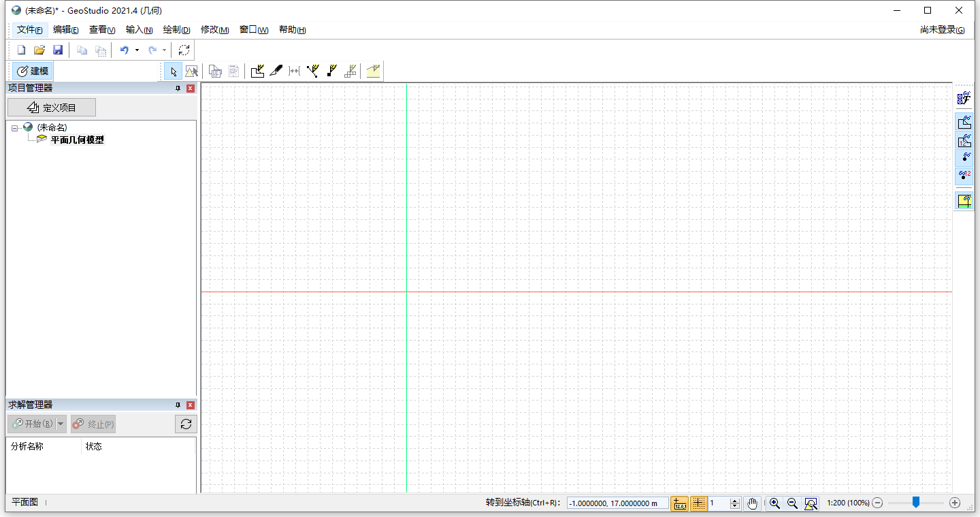This screenshot has height=517, width=980.
Task: Click the grid spacing value field
Action: [719, 503]
